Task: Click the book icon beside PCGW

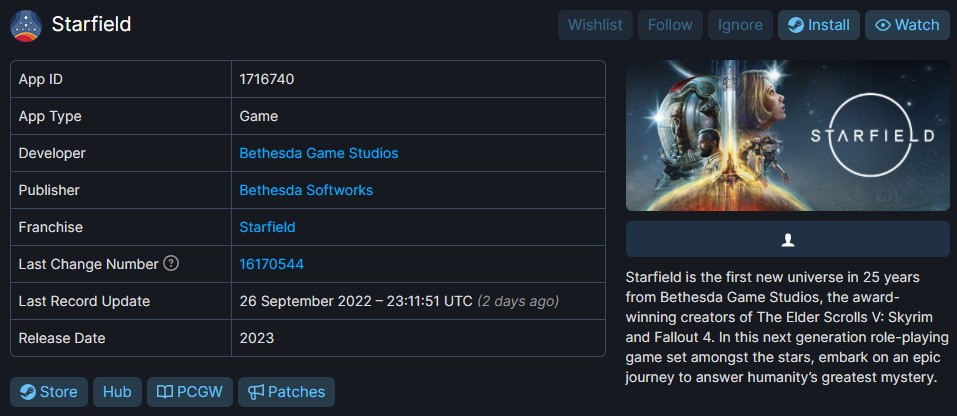Action: (x=163, y=392)
